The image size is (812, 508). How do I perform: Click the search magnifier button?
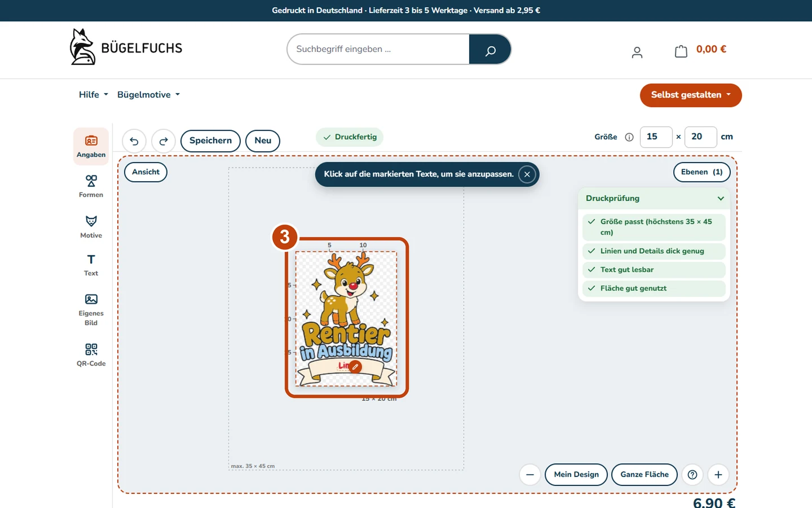pos(490,50)
